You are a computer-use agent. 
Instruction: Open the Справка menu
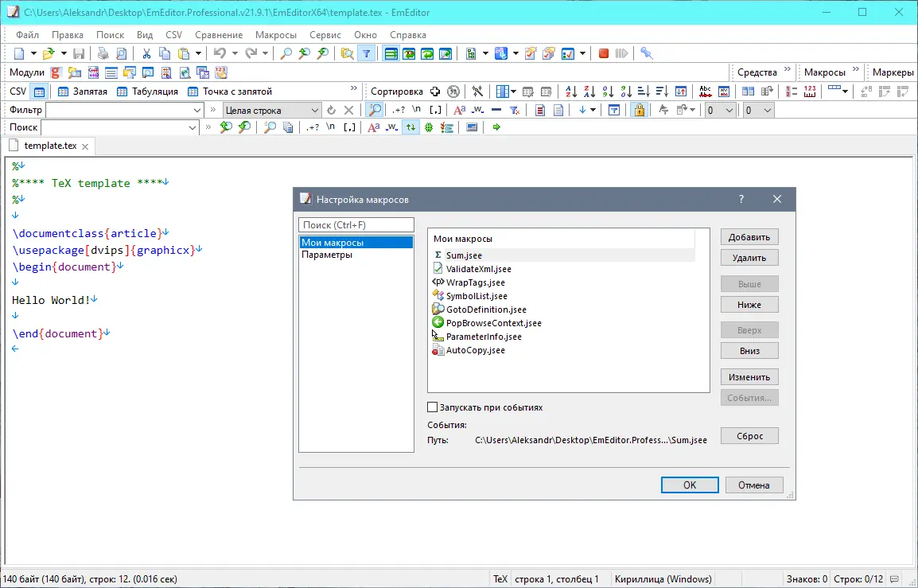pos(407,35)
